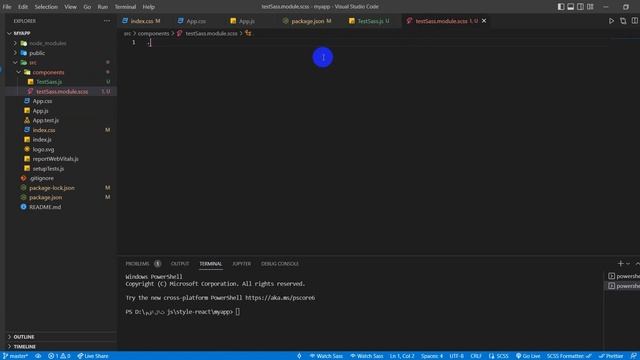Open the View menu
Screen dimensions: 640x360
click(x=70, y=7)
